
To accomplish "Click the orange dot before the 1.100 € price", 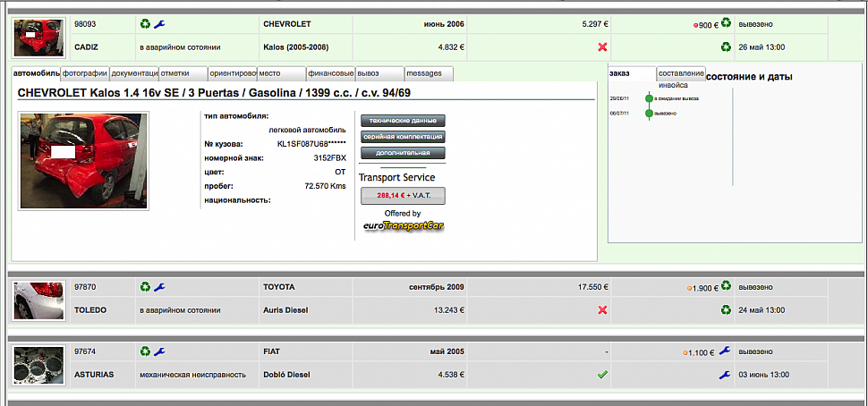I will point(685,353).
